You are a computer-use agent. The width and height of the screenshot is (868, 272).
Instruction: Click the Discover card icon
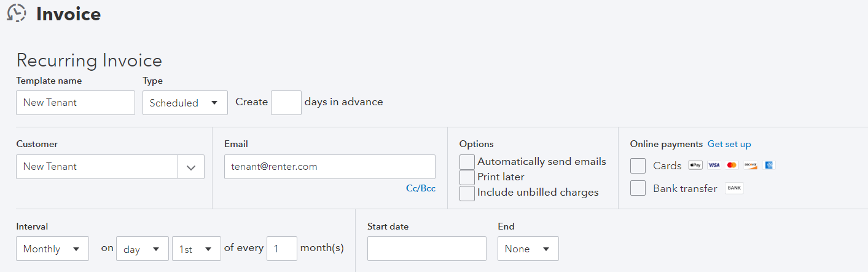click(x=750, y=166)
